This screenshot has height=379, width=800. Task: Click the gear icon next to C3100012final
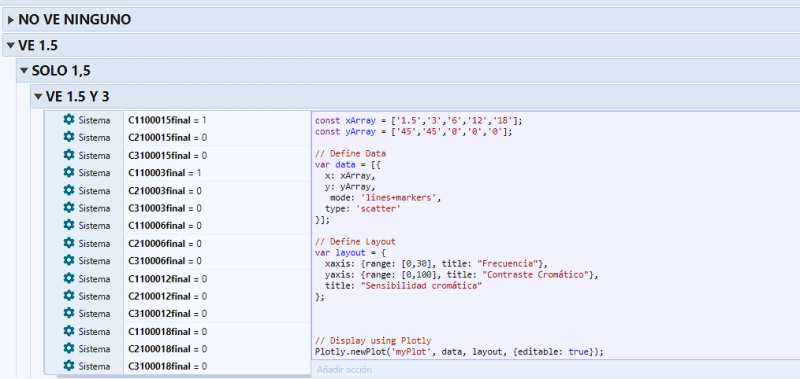click(69, 313)
